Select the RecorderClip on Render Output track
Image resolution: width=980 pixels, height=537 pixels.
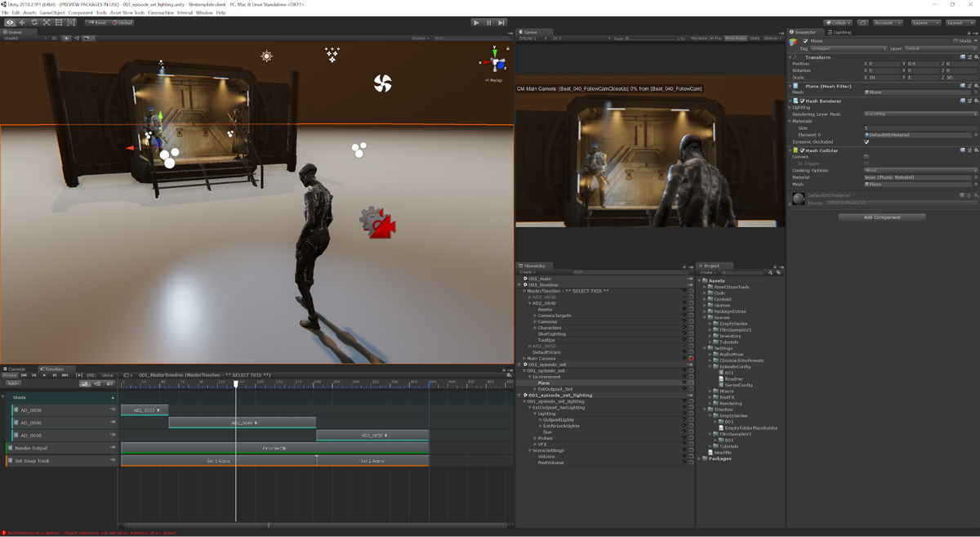point(274,448)
